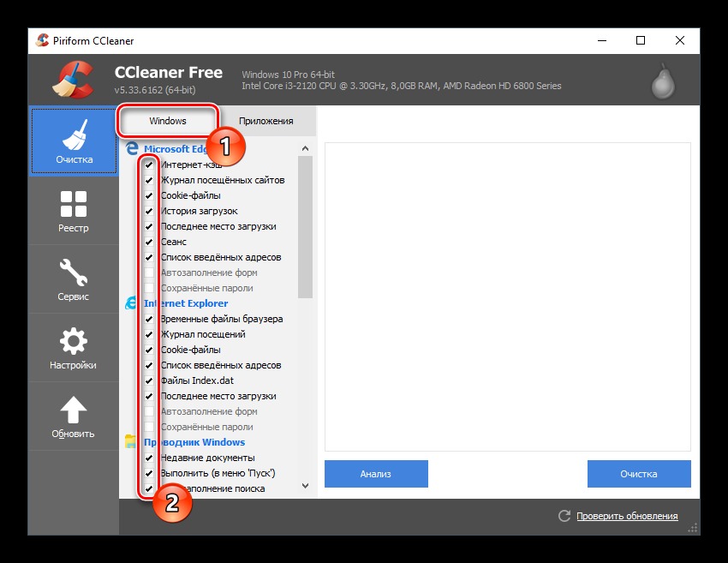Click the Microsoft Edge section icon
728x563 pixels.
click(x=132, y=148)
